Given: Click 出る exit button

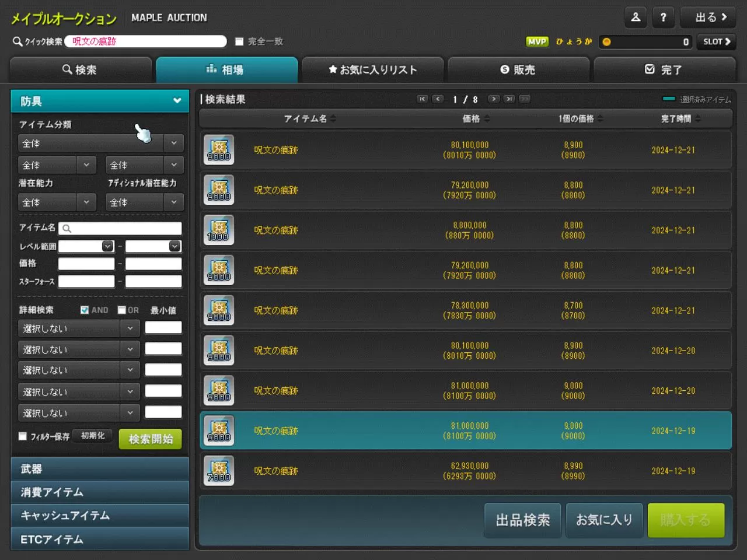Looking at the screenshot, I should coord(708,17).
